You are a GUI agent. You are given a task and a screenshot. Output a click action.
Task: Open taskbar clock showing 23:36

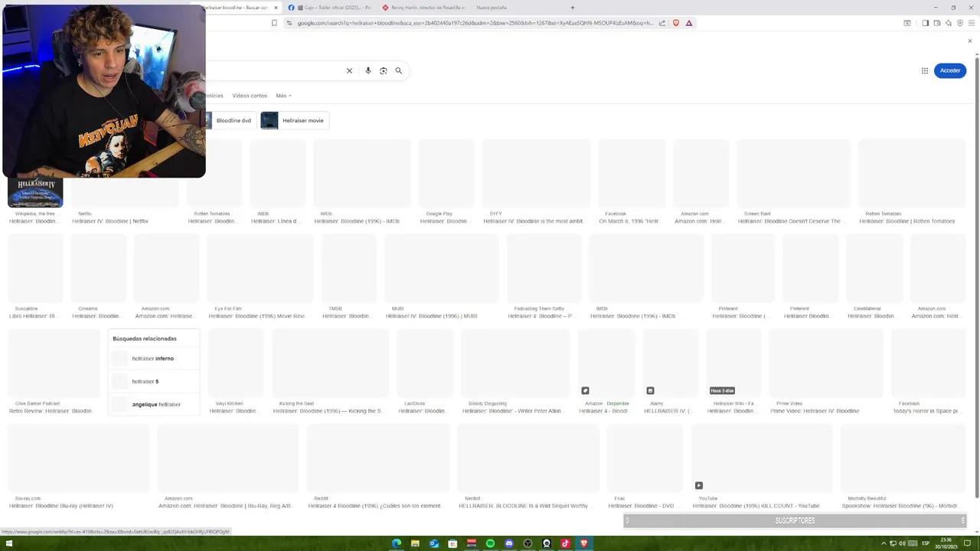946,543
